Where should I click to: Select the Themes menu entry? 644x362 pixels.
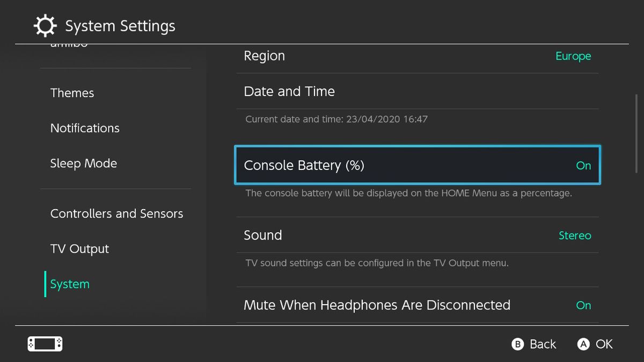click(72, 93)
